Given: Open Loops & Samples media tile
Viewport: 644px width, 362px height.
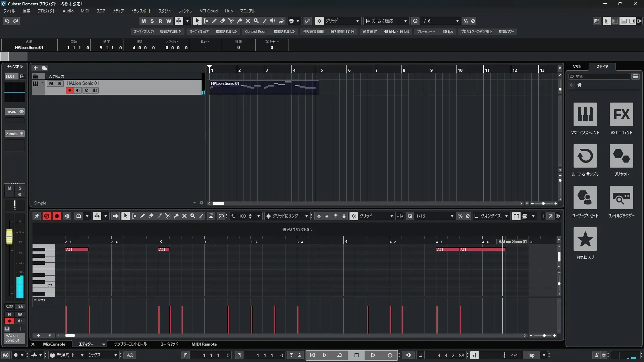Looking at the screenshot, I should point(585,156).
